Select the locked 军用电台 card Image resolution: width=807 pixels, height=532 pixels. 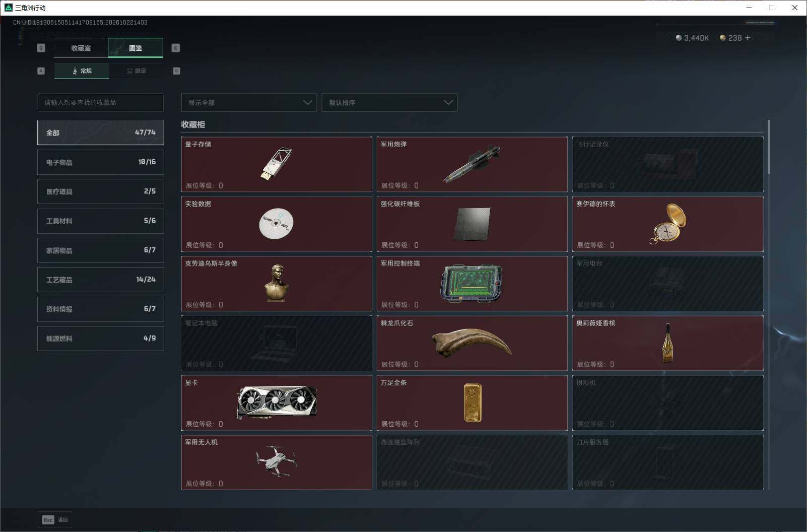[668, 284]
